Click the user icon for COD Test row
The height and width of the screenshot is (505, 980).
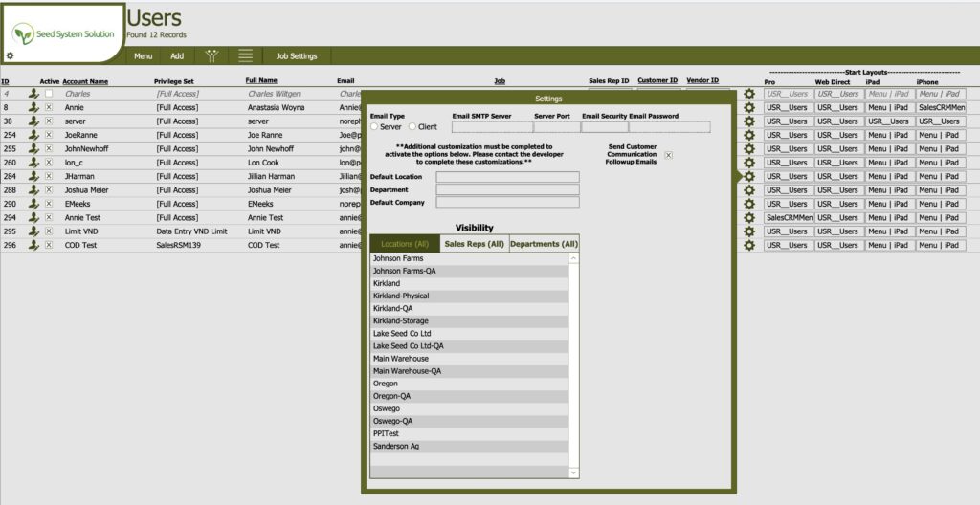pyautogui.click(x=34, y=246)
